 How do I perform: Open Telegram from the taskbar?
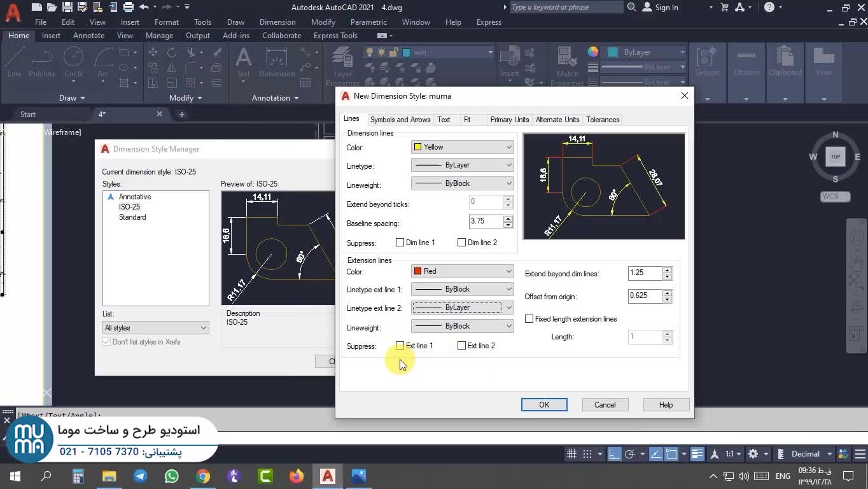(141, 476)
